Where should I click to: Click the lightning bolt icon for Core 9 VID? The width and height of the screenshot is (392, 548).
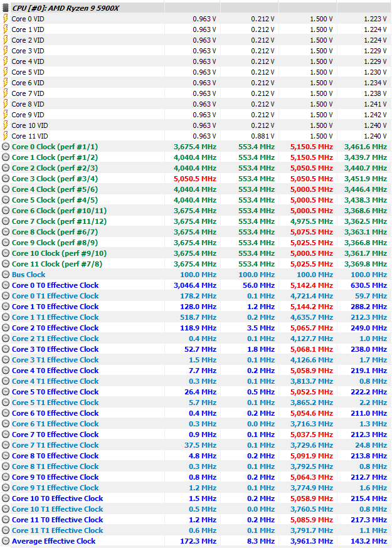click(5, 115)
